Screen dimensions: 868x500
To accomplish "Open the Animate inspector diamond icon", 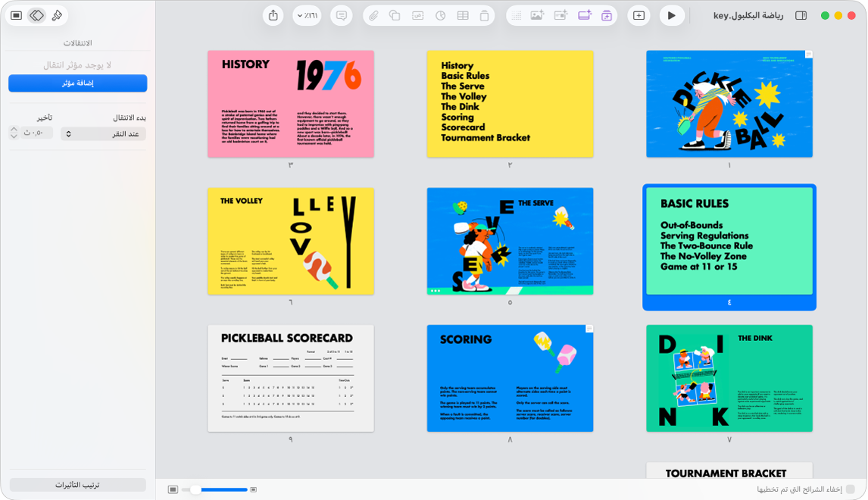I will click(36, 15).
